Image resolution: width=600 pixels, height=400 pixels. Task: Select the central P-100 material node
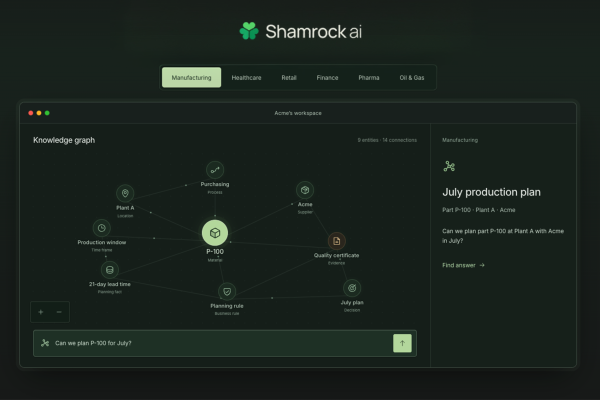tap(215, 233)
